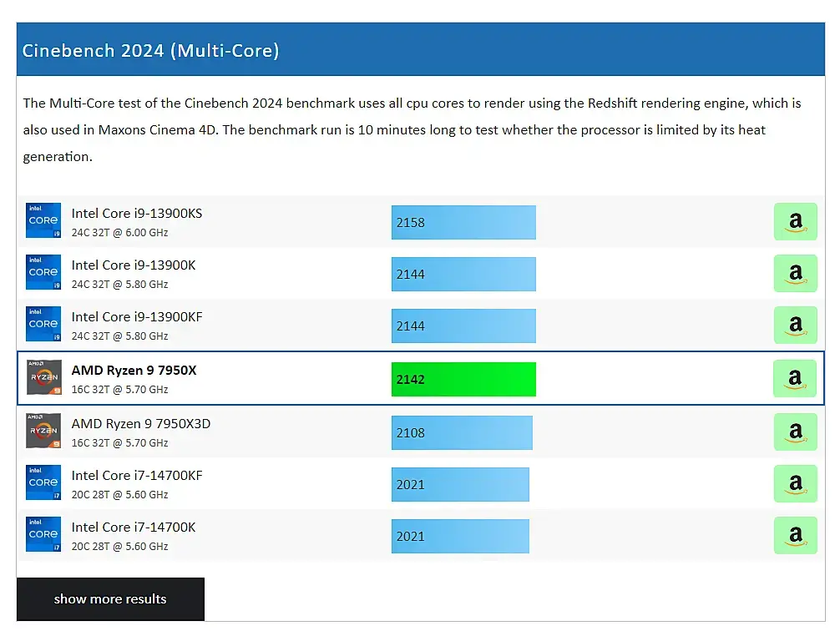This screenshot has width=840, height=631.
Task: Open Amazon link for Intel Core i7-14700KF
Action: point(795,484)
